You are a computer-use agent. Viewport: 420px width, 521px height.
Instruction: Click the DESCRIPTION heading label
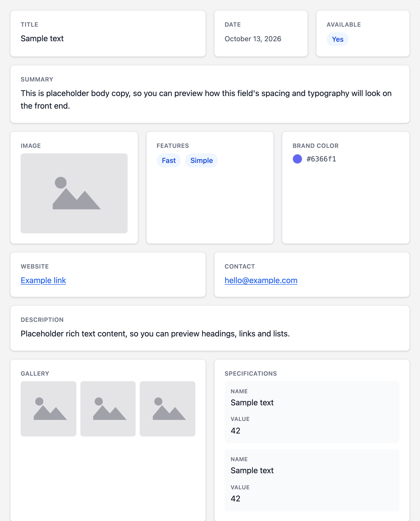42,320
